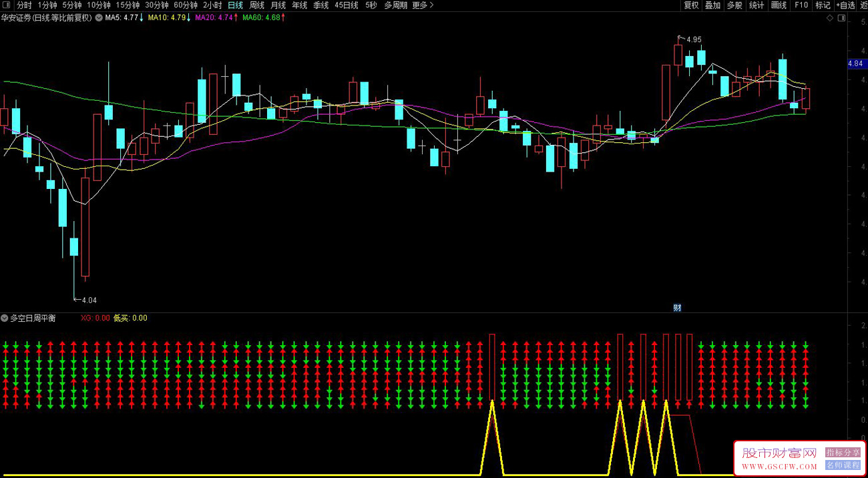Screen dimensions: 868x478
Task: Add stock via +自选 button
Action: click(845, 5)
